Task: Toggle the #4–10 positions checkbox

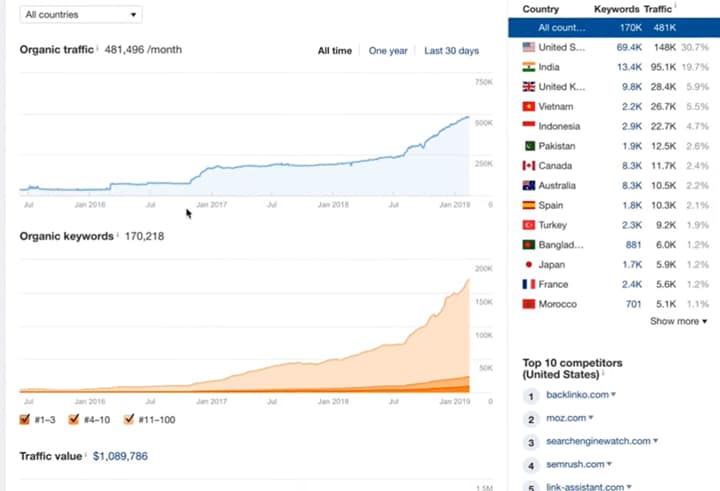Action: [74, 420]
